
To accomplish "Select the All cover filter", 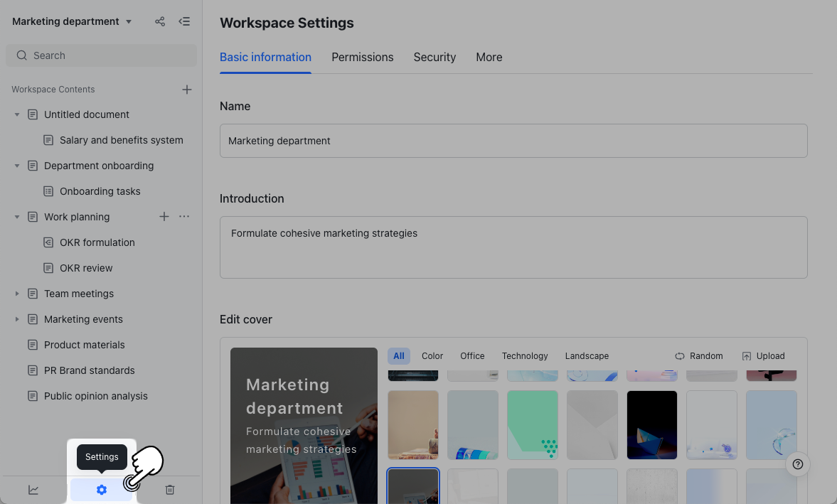I will coord(399,356).
